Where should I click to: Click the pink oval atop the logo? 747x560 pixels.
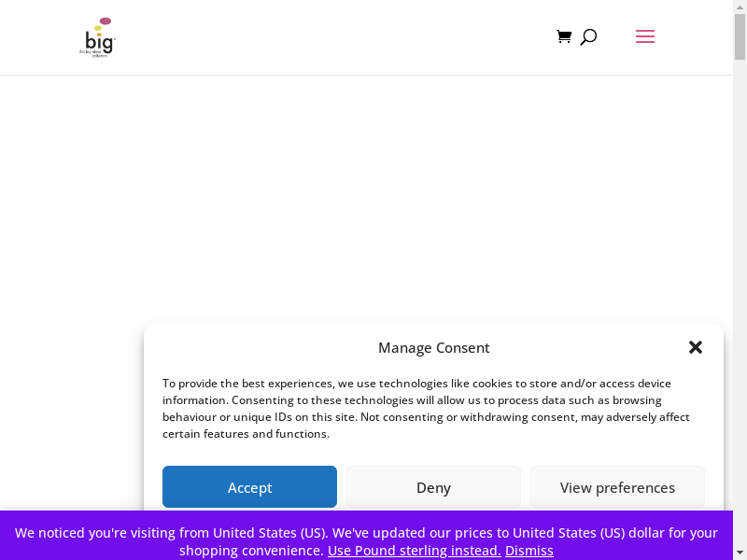106,21
